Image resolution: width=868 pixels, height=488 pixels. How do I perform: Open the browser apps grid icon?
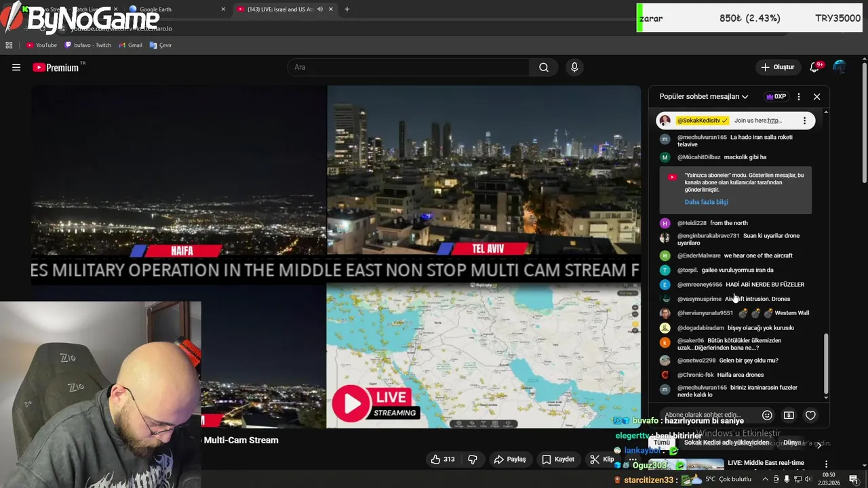pyautogui.click(x=9, y=45)
